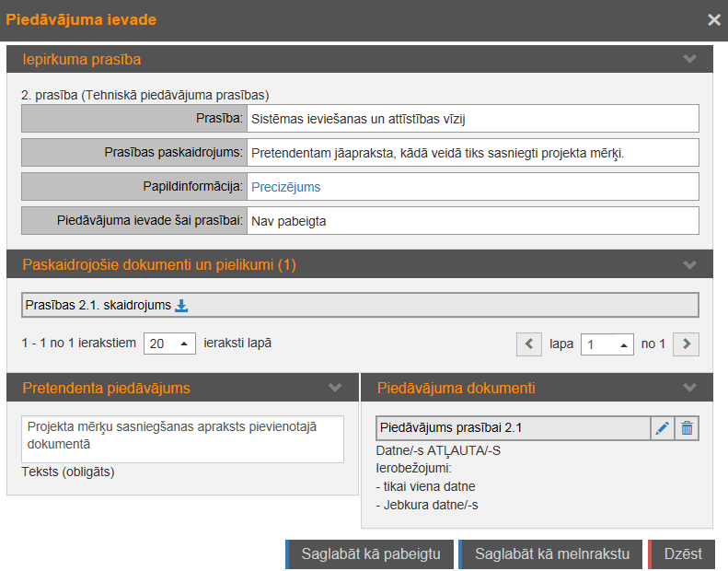Click Saglabāt kā pabeigtu button

coord(370,554)
